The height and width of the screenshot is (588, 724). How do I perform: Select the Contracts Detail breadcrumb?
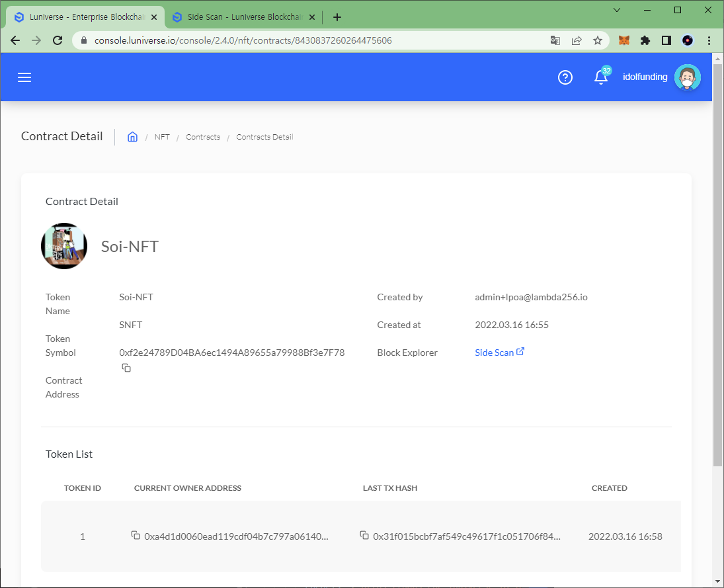tap(264, 137)
